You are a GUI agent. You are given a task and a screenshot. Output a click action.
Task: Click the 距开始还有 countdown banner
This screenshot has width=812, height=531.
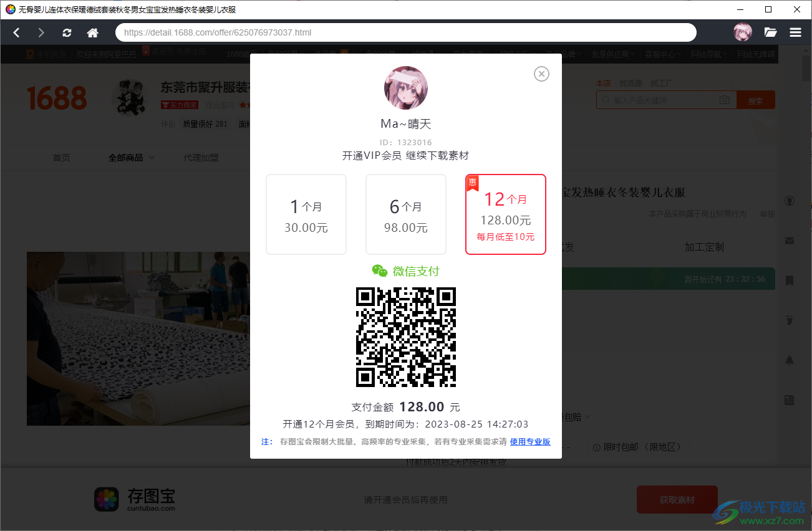668,279
